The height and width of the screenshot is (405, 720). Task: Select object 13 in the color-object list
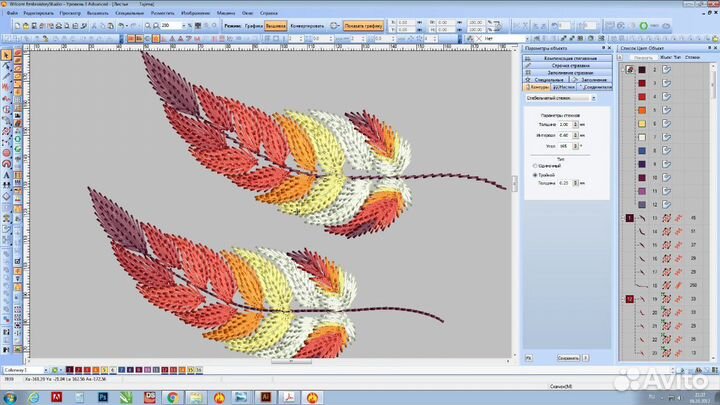[653, 217]
